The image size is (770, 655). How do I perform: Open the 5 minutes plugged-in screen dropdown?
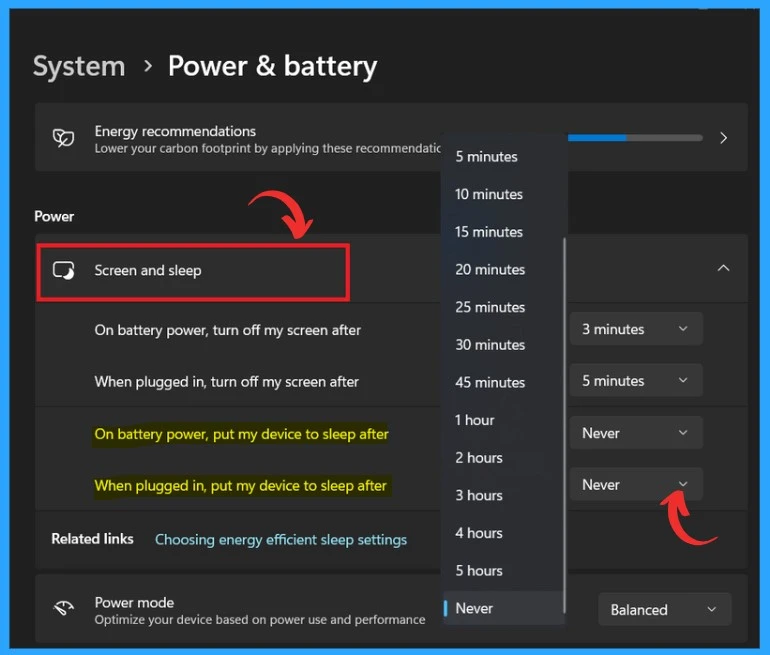tap(636, 381)
